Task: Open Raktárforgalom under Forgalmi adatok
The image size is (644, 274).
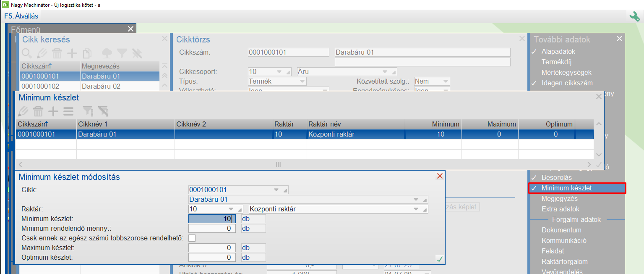Action: 564,262
